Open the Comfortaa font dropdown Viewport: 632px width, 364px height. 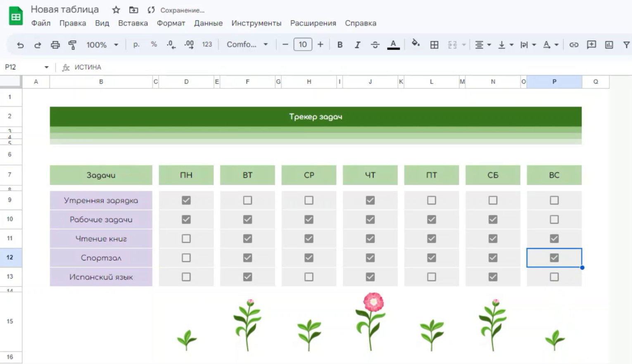click(247, 44)
